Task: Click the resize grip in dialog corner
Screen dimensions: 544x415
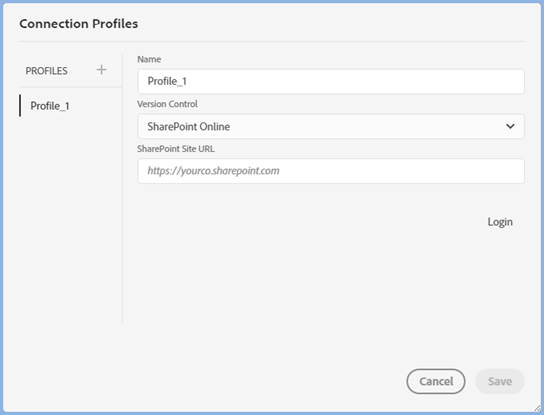Action: (x=537, y=408)
